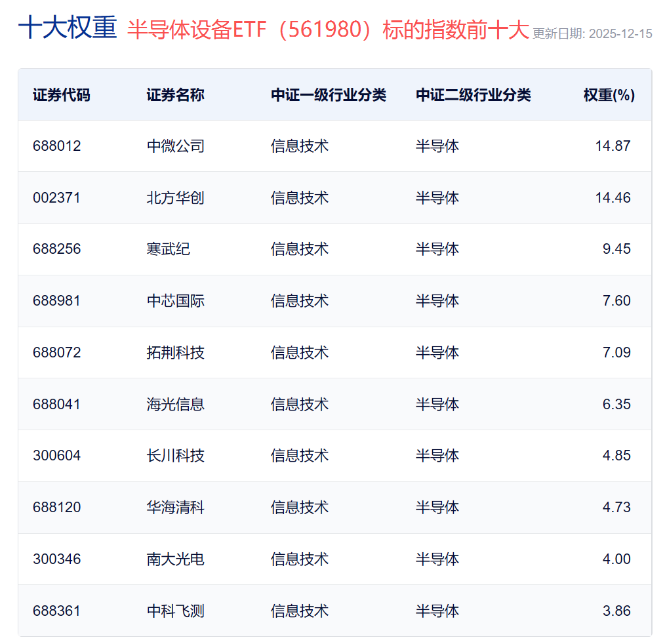Viewport: 665px width, 644px height.
Task: Click weight value 7.60
Action: [x=616, y=301]
